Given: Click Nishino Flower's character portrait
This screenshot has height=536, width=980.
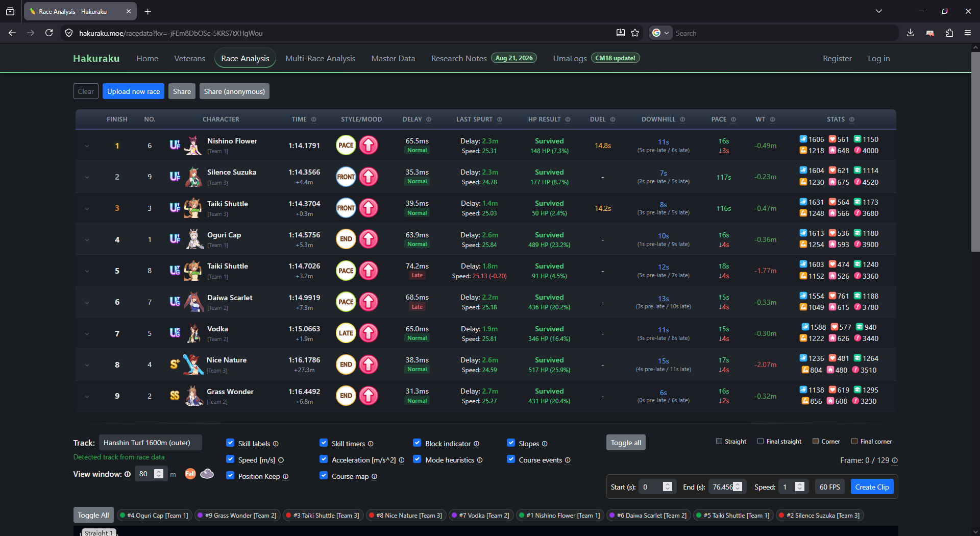Looking at the screenshot, I should click(x=193, y=145).
